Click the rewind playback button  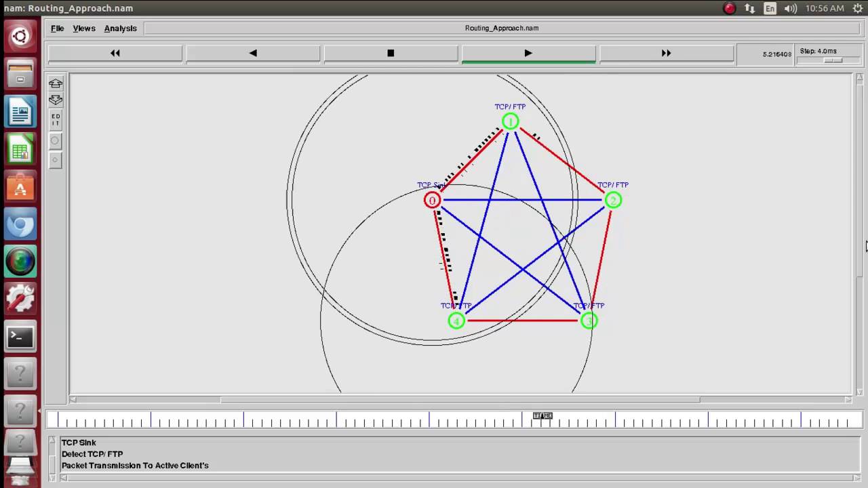click(x=115, y=53)
